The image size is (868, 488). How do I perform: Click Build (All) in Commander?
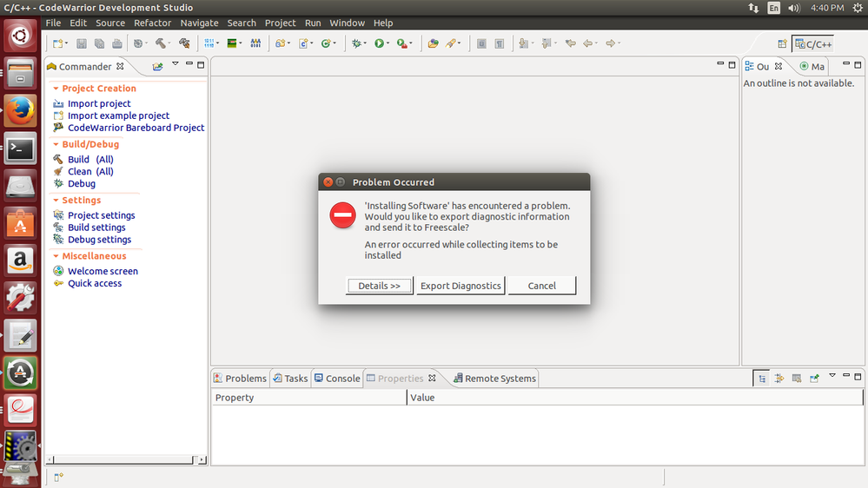click(90, 160)
